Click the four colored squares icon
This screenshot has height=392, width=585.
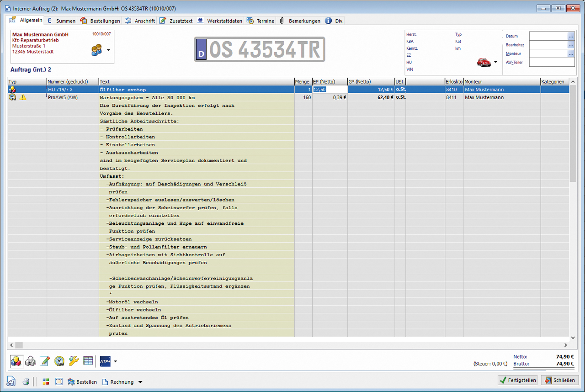pos(46,382)
